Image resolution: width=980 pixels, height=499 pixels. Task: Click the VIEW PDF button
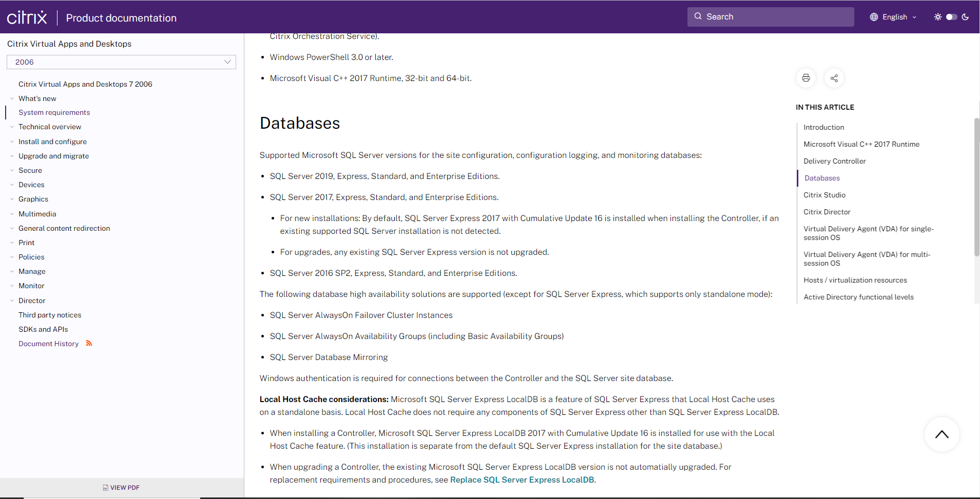tap(121, 488)
